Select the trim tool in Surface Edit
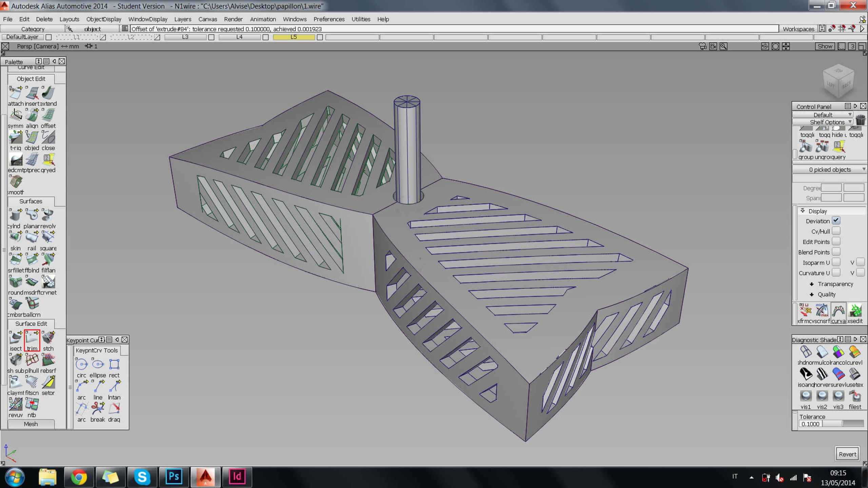This screenshot has width=868, height=488. pos(32,338)
